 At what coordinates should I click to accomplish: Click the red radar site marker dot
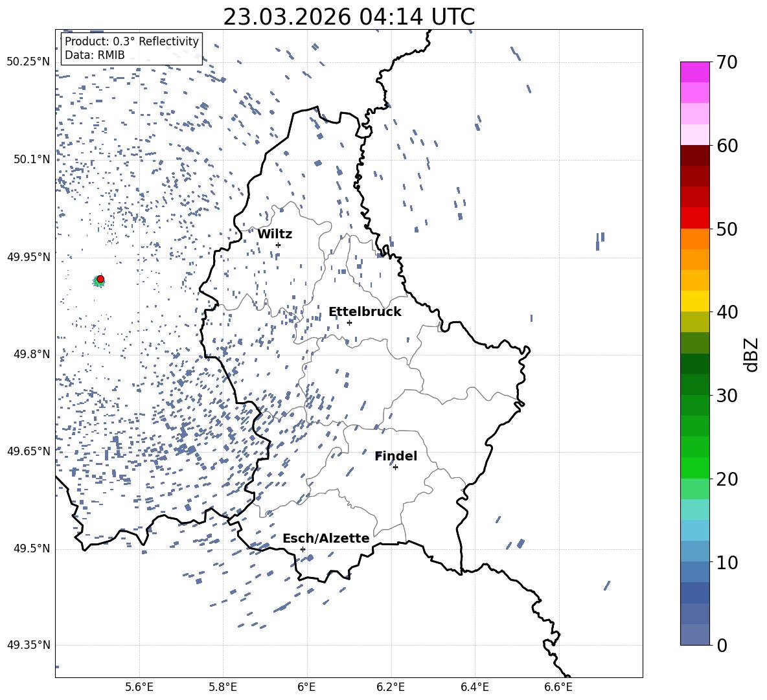tap(100, 279)
